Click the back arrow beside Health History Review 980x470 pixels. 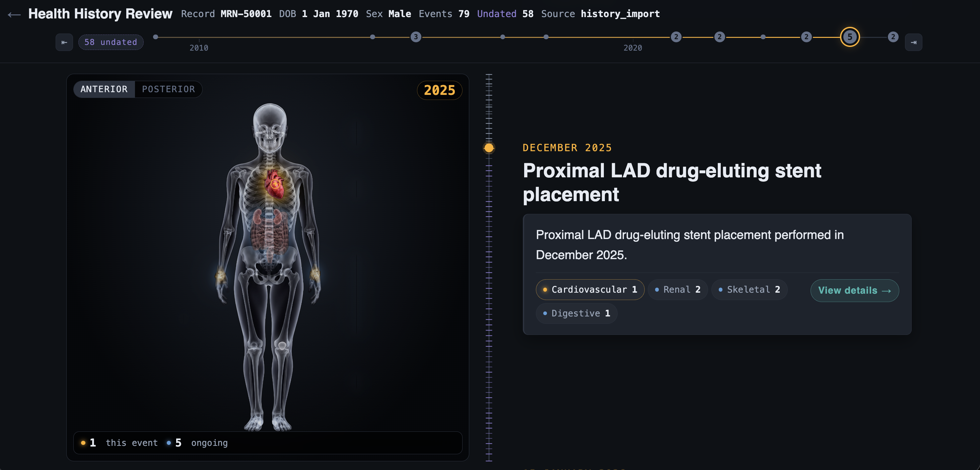pos(14,15)
